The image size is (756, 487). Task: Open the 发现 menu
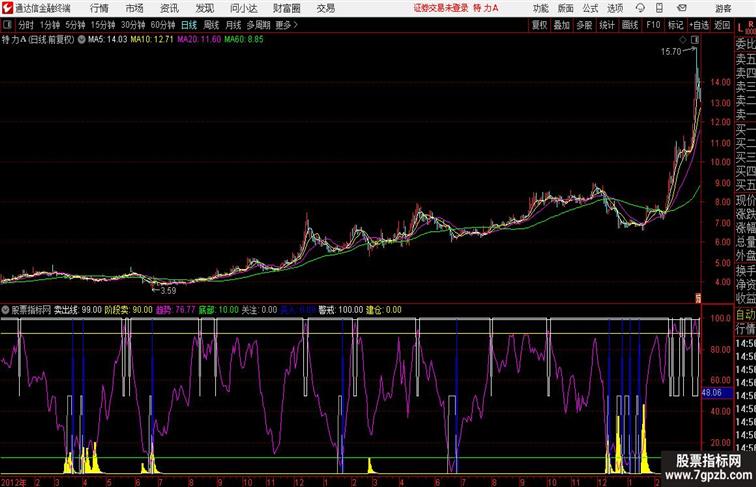click(x=204, y=8)
